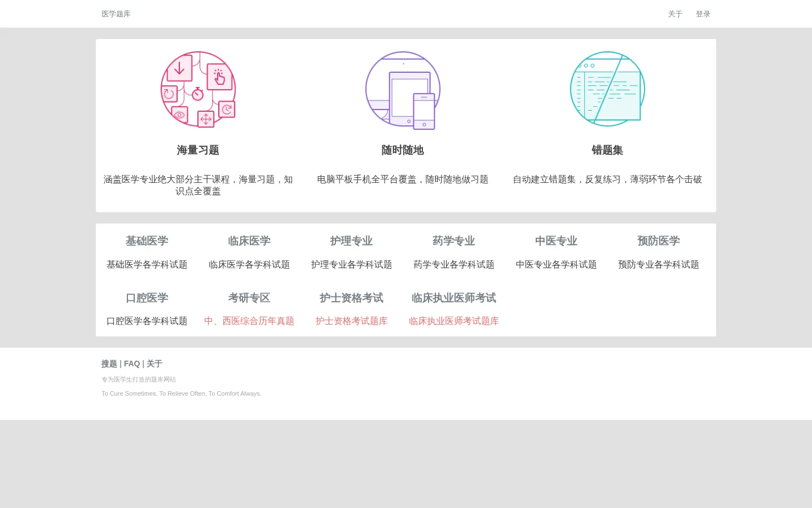Click 护理专业各学科试题 description

click(x=351, y=265)
